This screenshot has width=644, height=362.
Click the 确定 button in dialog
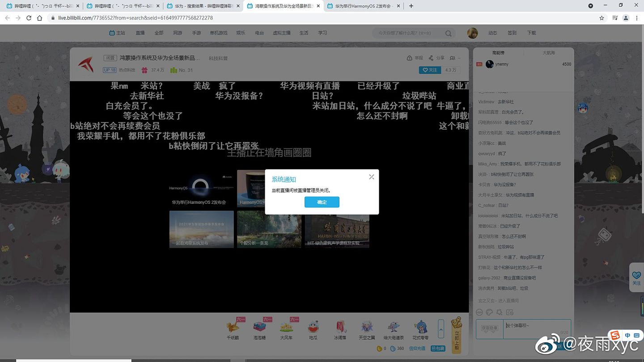tap(322, 202)
